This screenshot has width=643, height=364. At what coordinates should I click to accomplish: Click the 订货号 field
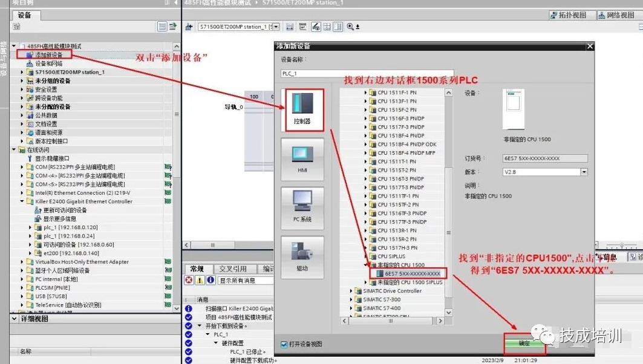[545, 158]
